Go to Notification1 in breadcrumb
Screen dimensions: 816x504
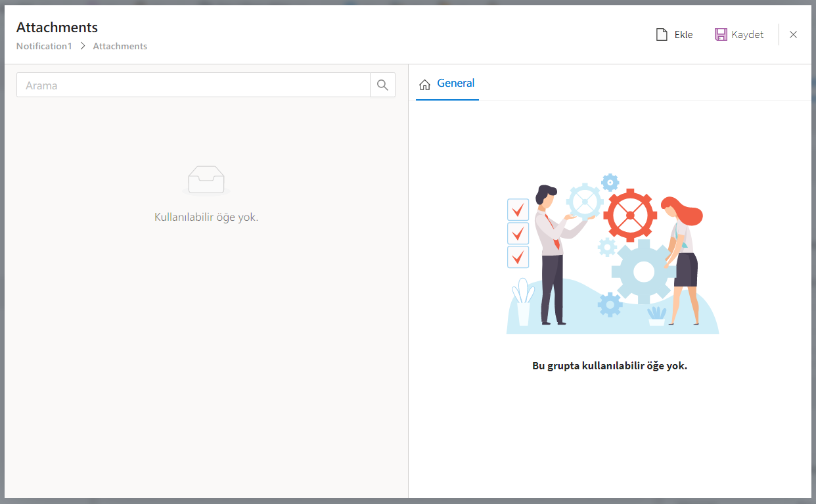[44, 46]
